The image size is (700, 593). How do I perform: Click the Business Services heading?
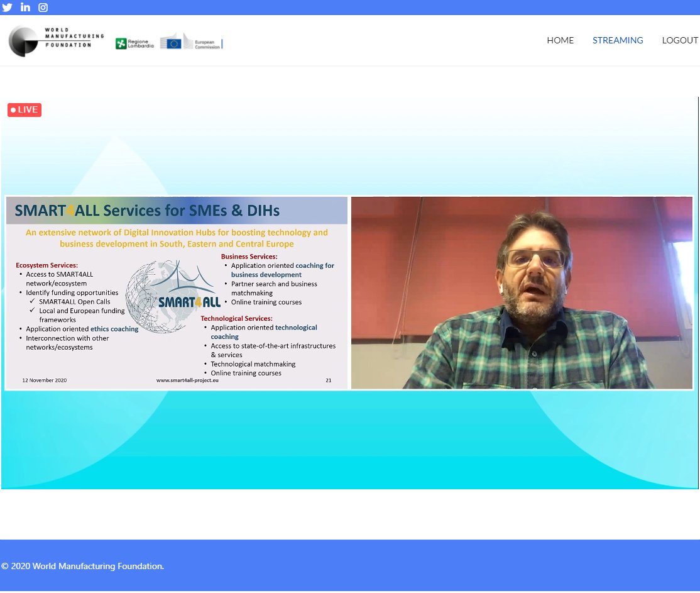[249, 257]
